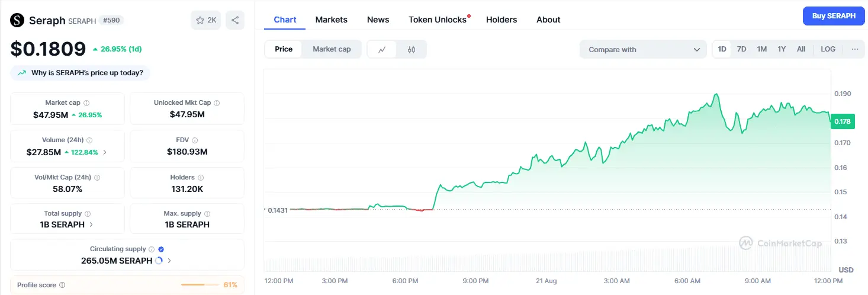Click the 131.20K holders value

(187, 189)
